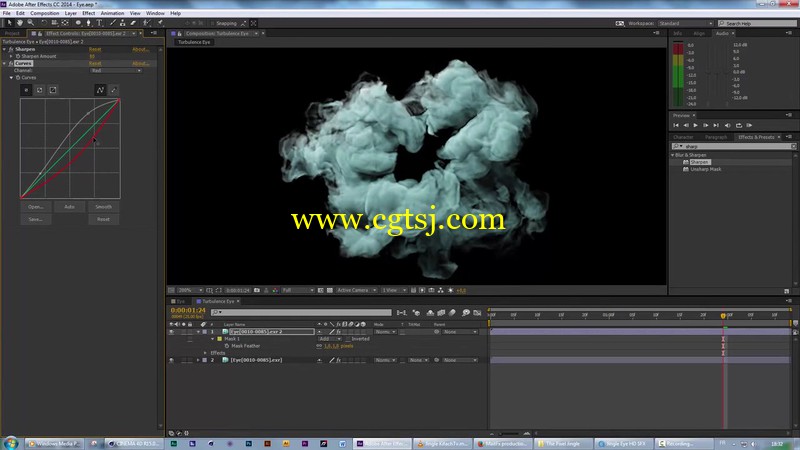
Task: Open the Animation menu
Action: (x=112, y=13)
